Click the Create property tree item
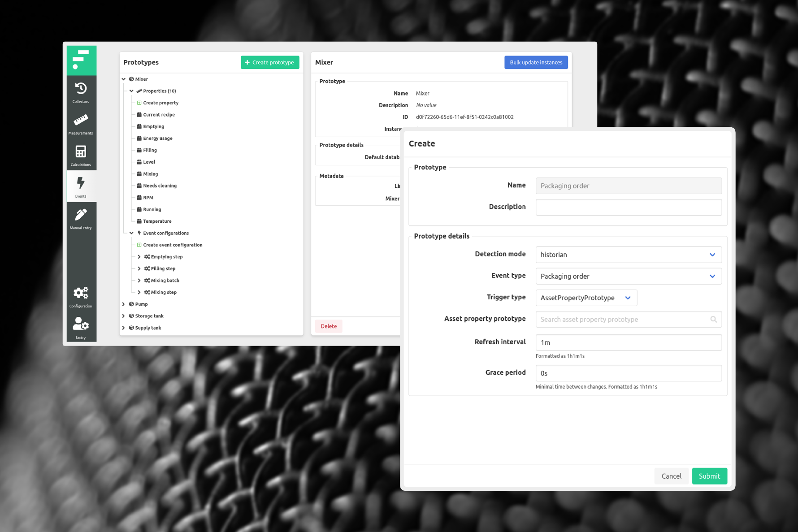 [160, 103]
